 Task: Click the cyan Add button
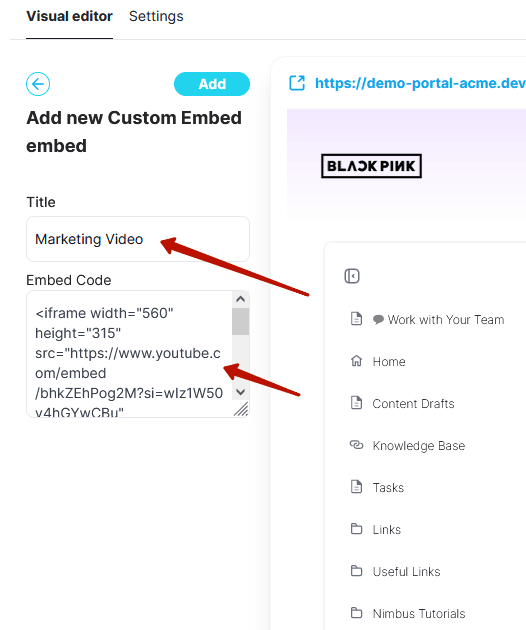coord(212,84)
